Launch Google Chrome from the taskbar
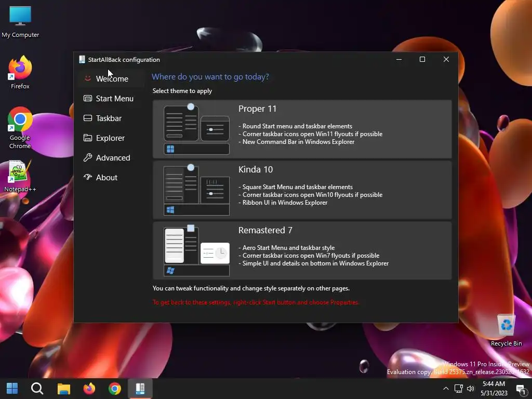 [x=115, y=388]
